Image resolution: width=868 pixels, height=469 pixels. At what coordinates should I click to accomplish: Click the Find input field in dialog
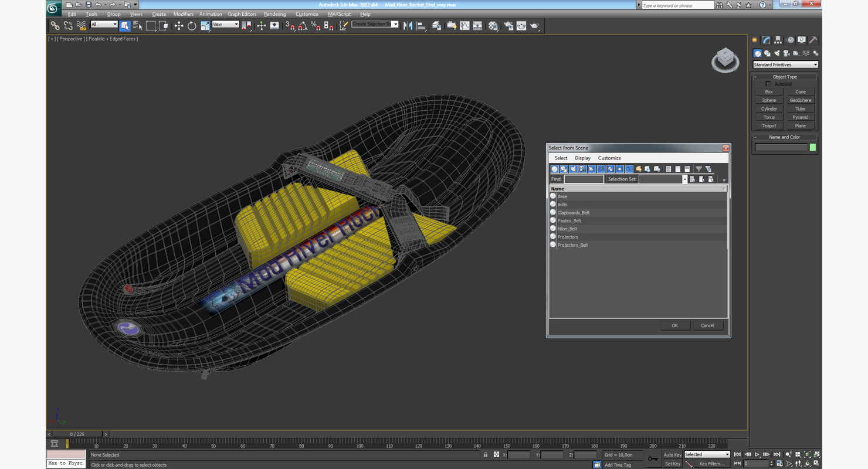[x=584, y=179]
